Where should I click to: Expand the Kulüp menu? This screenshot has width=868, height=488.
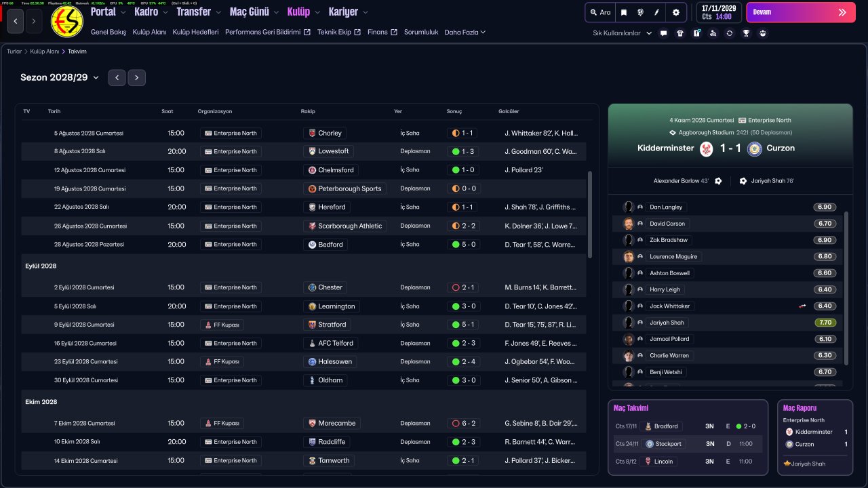point(304,12)
